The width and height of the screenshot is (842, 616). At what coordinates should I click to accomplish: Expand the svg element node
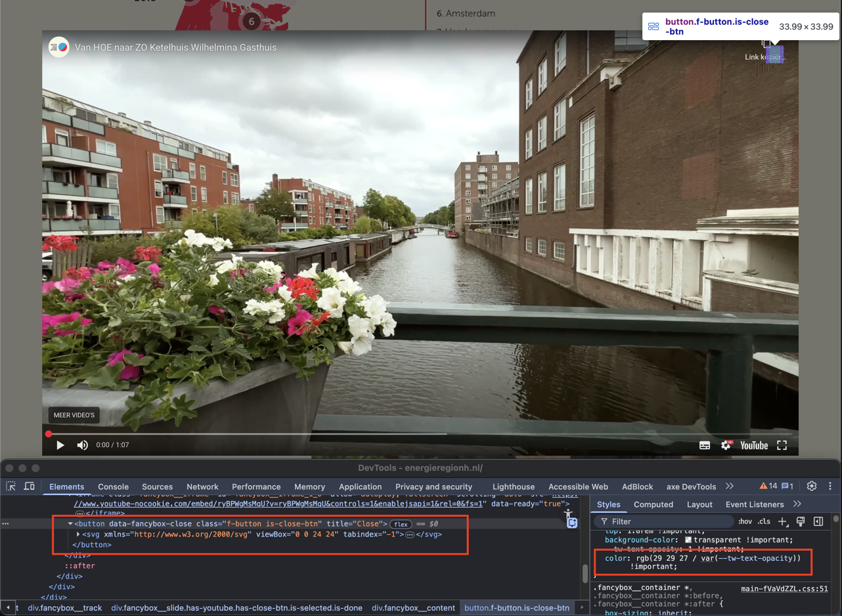pyautogui.click(x=78, y=535)
